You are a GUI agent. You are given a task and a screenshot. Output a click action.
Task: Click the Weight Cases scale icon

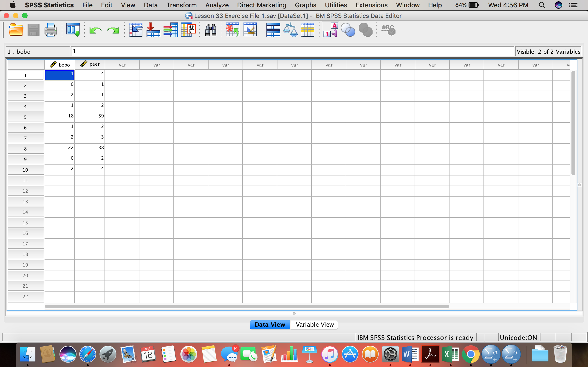pyautogui.click(x=290, y=30)
